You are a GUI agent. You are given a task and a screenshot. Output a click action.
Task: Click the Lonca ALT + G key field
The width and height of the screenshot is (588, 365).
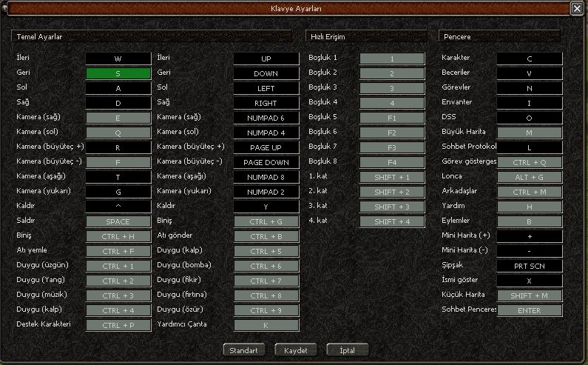(529, 177)
